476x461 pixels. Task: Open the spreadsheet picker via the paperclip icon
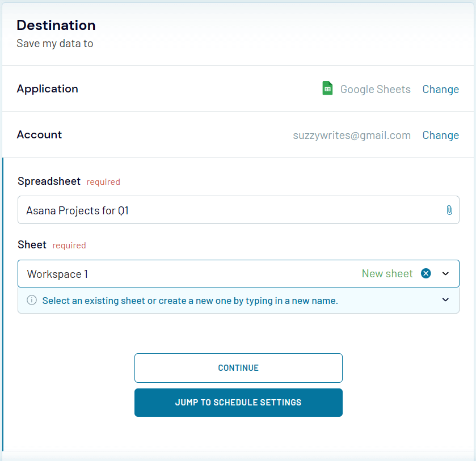[449, 210]
